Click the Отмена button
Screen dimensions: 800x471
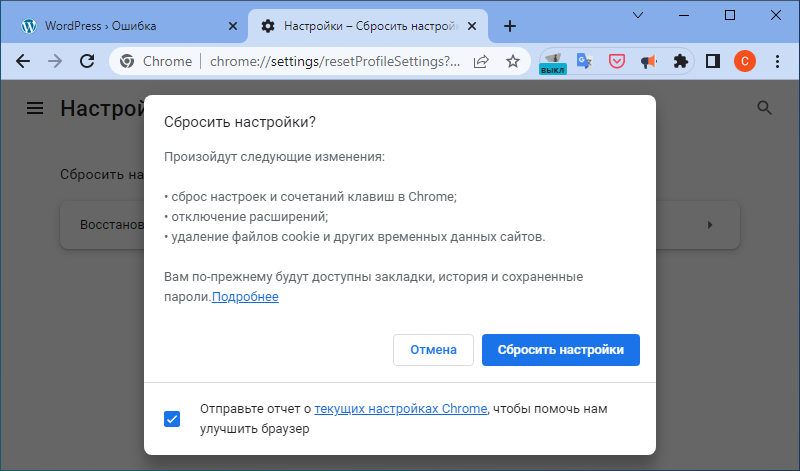click(433, 350)
